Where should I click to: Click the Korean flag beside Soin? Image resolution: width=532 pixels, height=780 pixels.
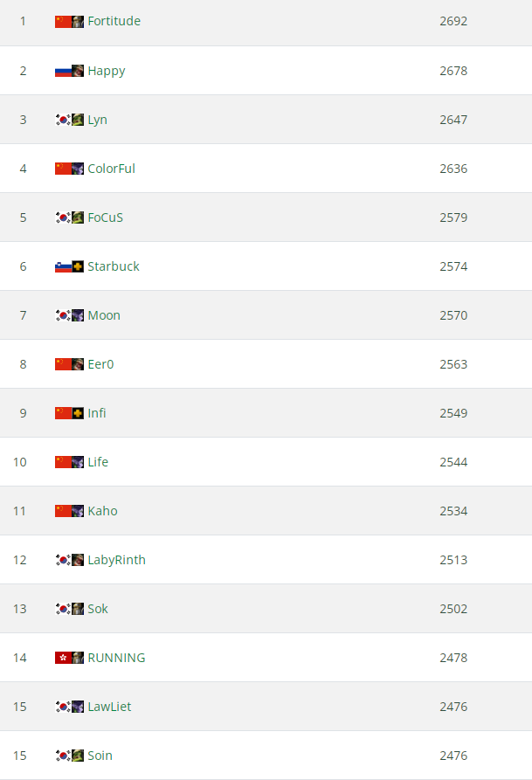tap(62, 756)
